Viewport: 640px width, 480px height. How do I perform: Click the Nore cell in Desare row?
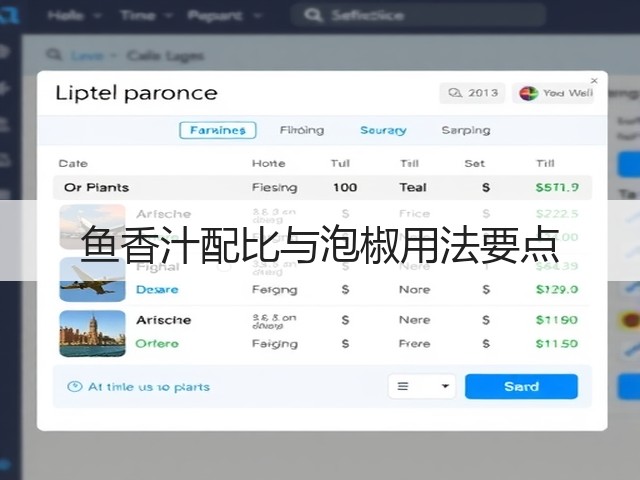click(414, 290)
